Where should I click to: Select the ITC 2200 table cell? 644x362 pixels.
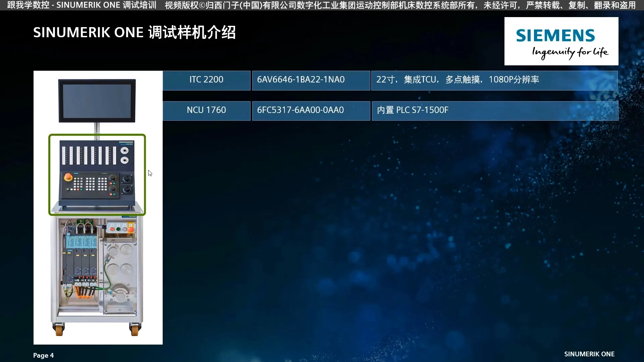[x=206, y=80]
